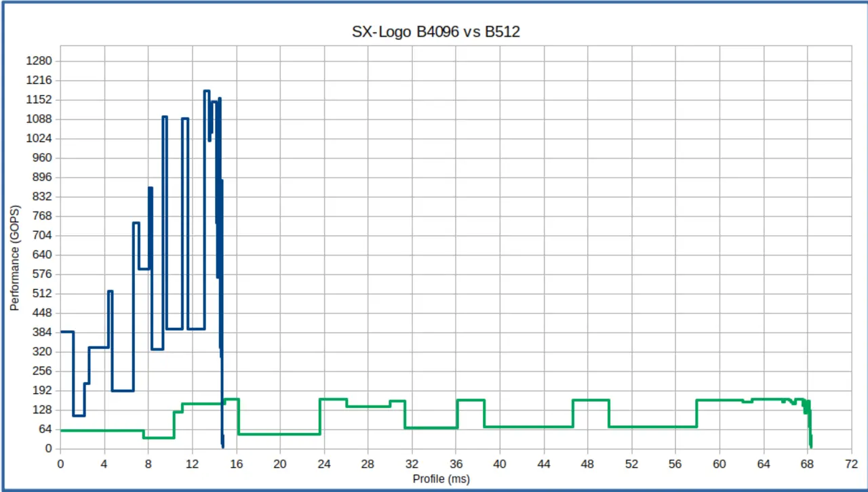
Task: Click the 384 tick label on the vertical axis
Action: (41, 333)
